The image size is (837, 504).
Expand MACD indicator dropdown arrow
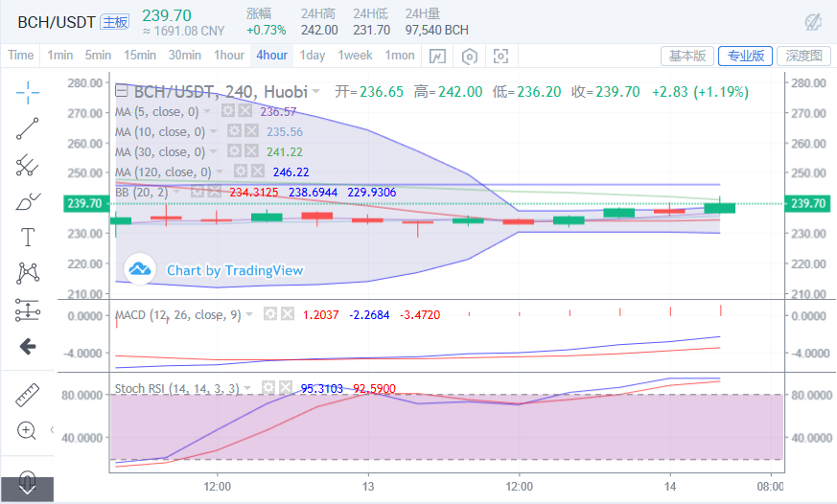pyautogui.click(x=249, y=314)
